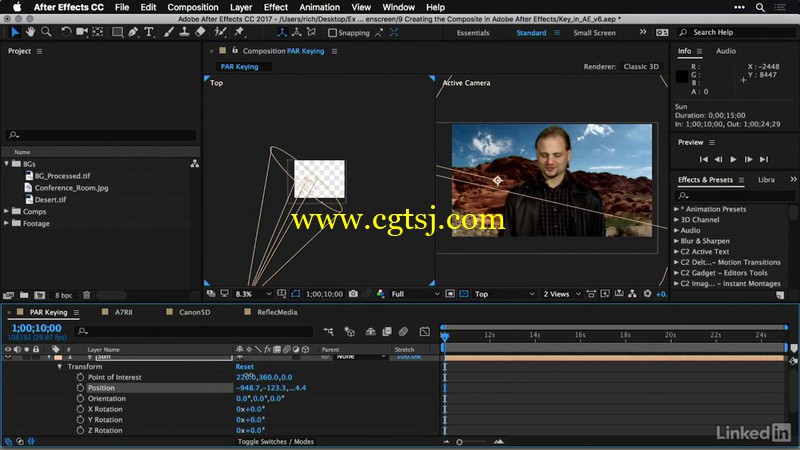Delete selected project item with trash icon
Screen dimensions: 800x450
87,295
